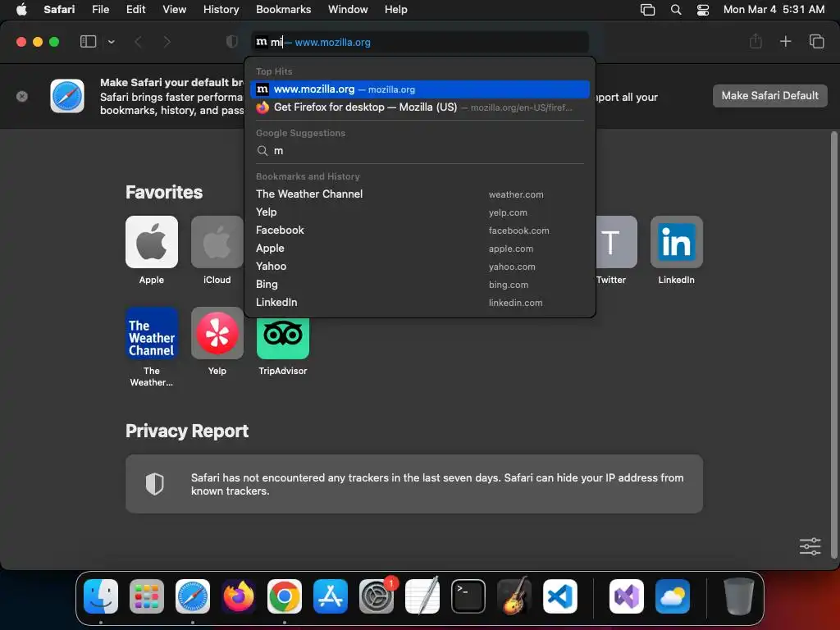Open System Settings from the Dock
Screen dimensions: 840x630
tap(377, 596)
